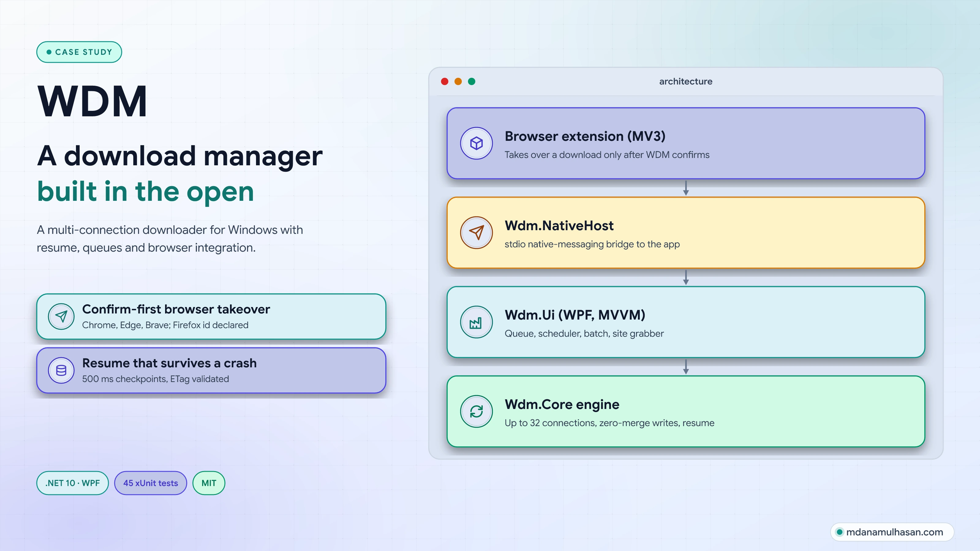Click the 'A download manager' headline
The image size is (980, 551).
pyautogui.click(x=179, y=156)
